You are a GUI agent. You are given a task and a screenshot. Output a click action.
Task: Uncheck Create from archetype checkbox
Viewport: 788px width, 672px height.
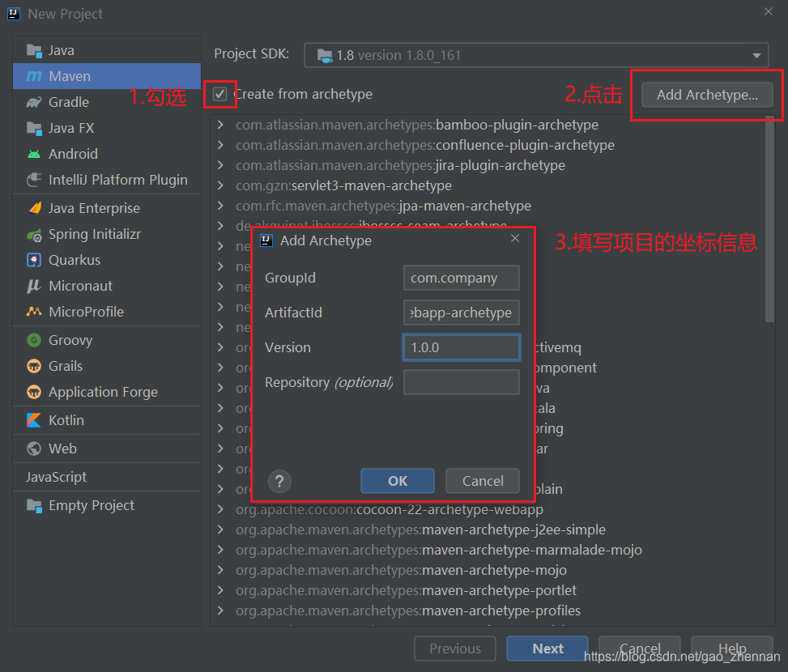(219, 95)
